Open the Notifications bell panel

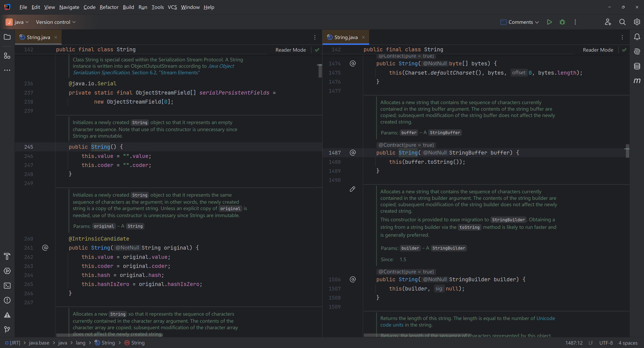pos(637,37)
